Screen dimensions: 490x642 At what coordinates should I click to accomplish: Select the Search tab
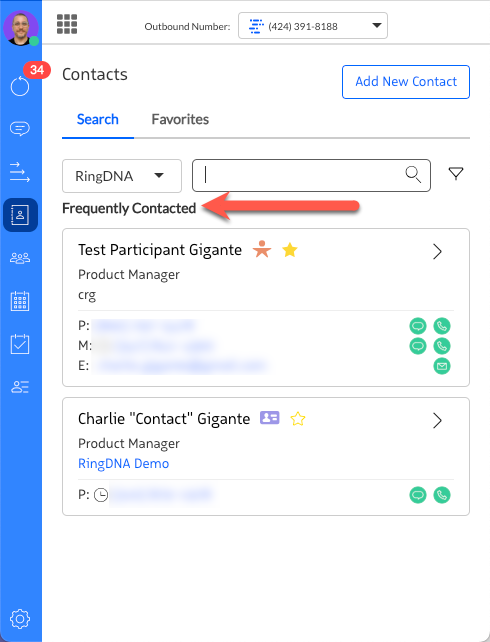(98, 119)
